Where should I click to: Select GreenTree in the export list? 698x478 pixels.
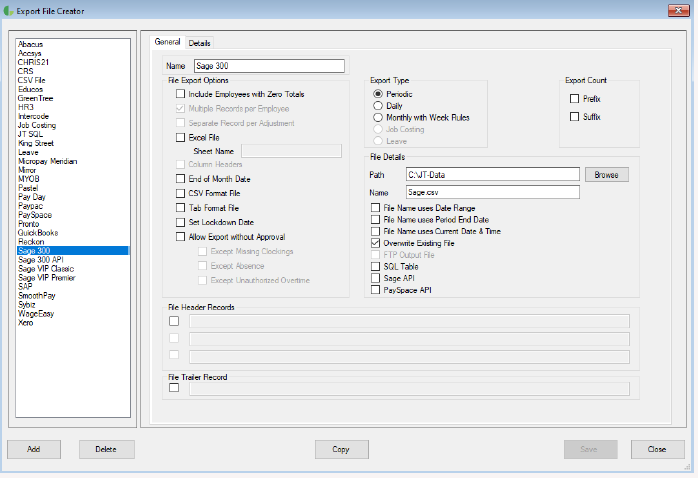click(x=73, y=98)
